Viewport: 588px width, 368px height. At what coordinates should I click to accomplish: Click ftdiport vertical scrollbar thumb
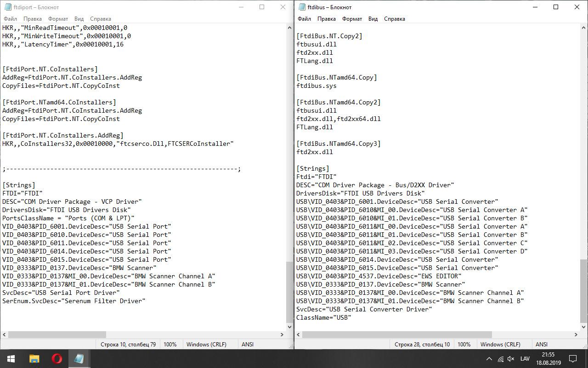289,292
